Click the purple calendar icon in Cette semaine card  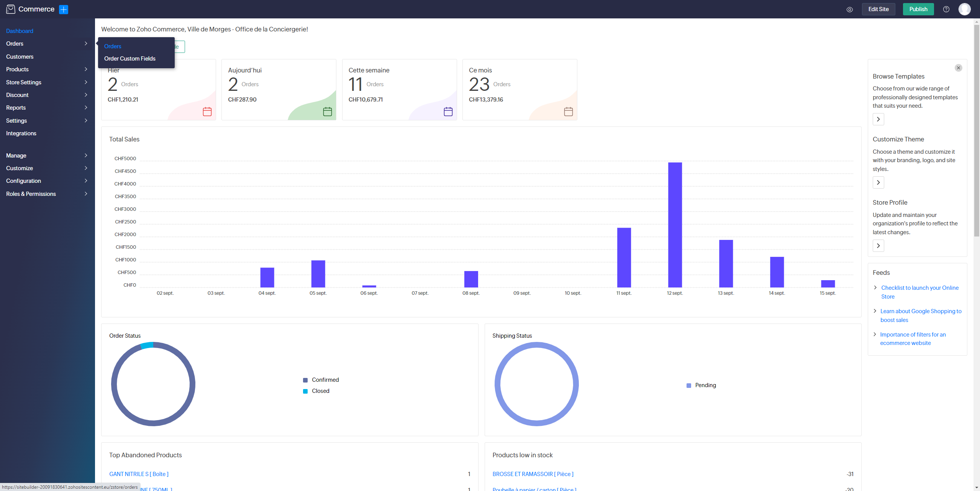pos(448,112)
